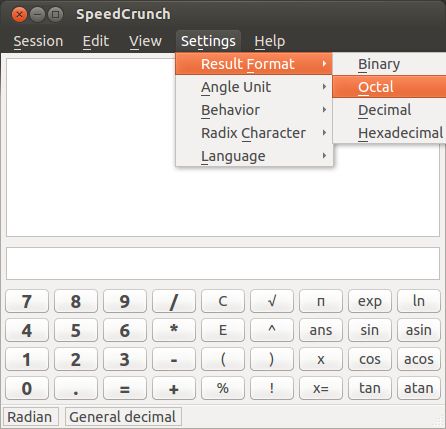Click digit 8 on keypad
The width and height of the screenshot is (446, 429).
click(x=76, y=301)
